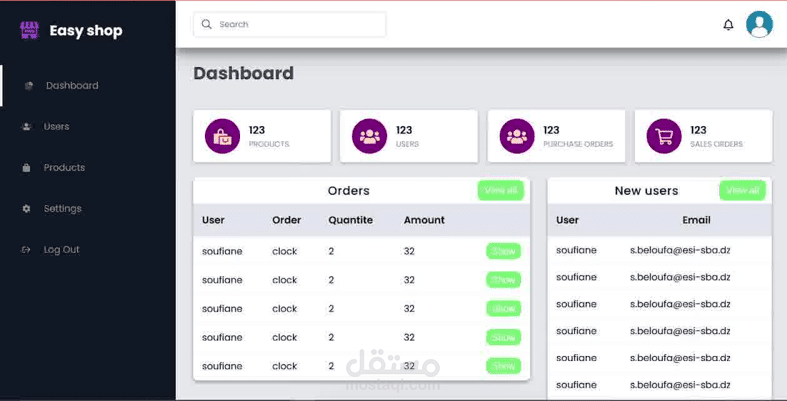Click the User header in Orders table
The image size is (787, 401).
coord(213,220)
